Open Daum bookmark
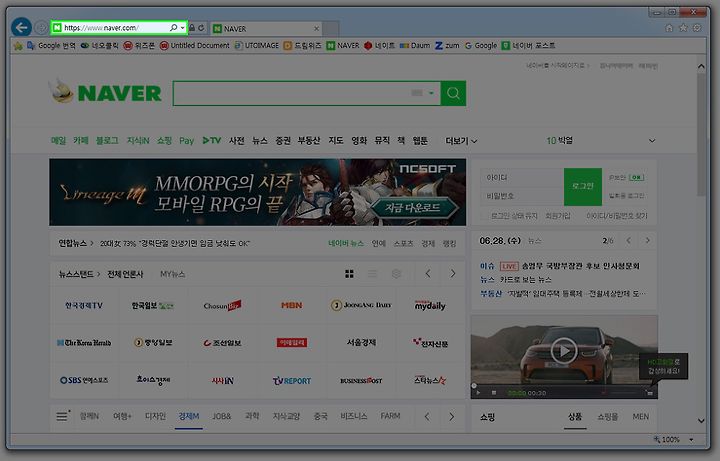This screenshot has width=720, height=461. (415, 45)
